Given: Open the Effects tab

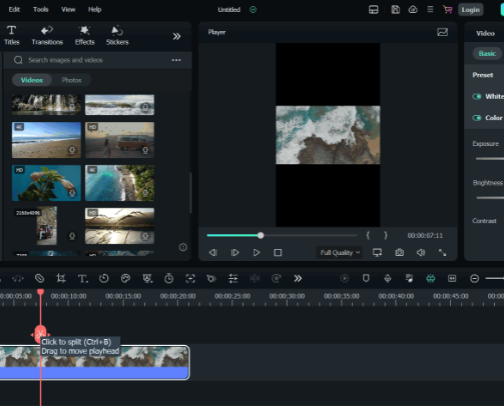Looking at the screenshot, I should click(x=85, y=35).
